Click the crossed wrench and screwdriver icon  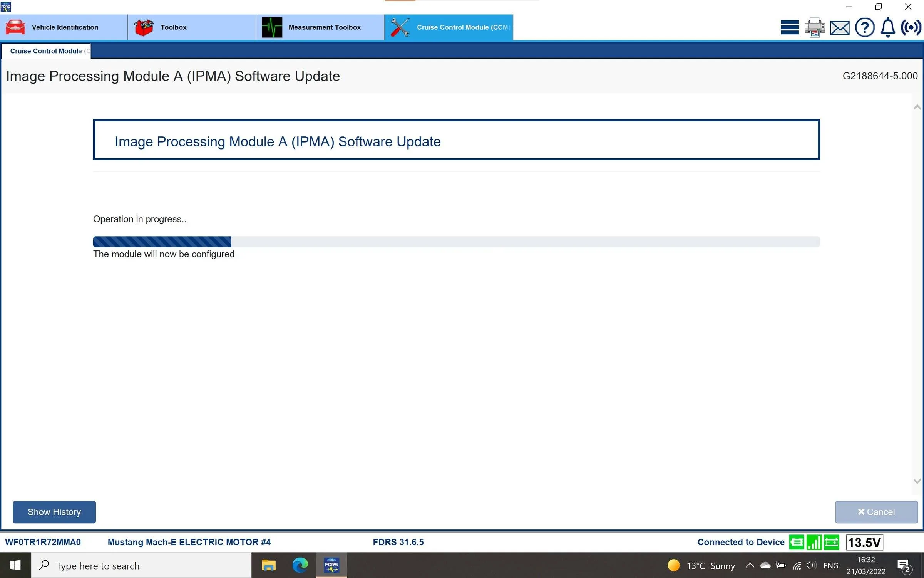click(400, 27)
